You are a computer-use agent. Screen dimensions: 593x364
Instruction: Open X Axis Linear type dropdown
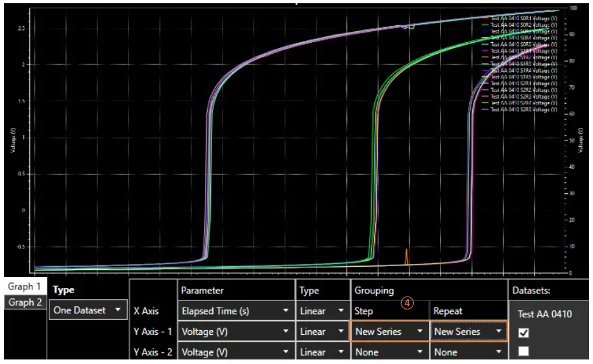click(x=322, y=311)
